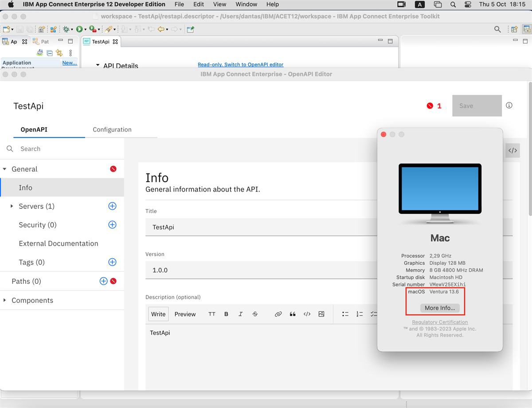This screenshot has width=532, height=408.
Task: Click the Search flashlight icon in toolbar
Action: point(108,29)
